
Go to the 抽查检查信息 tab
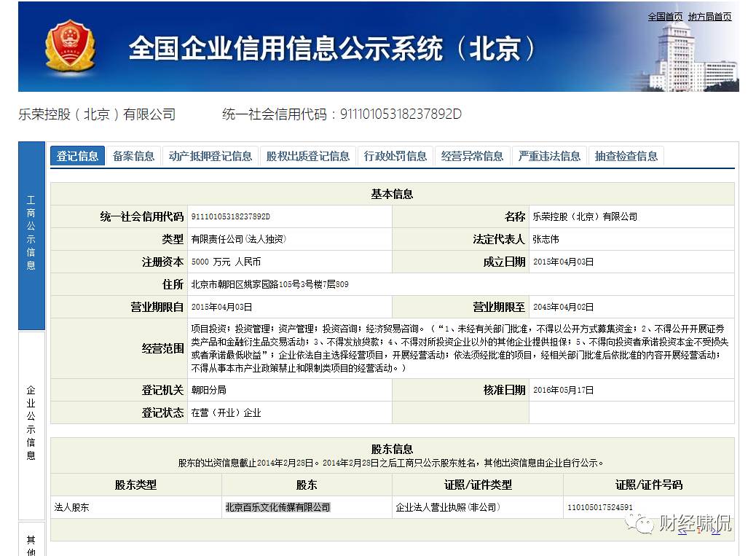[x=626, y=156]
